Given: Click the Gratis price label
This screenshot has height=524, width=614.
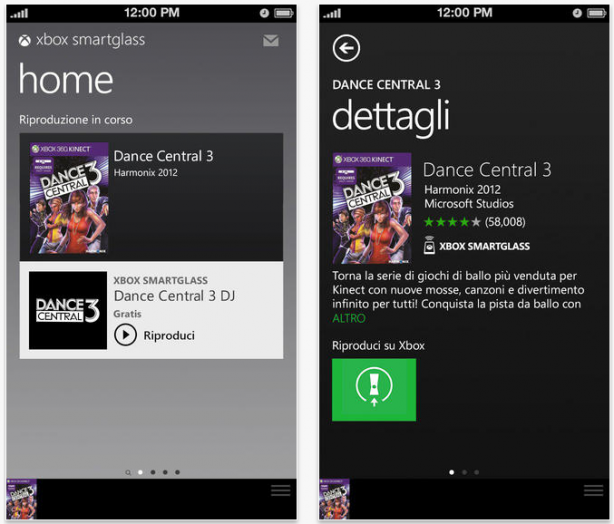Looking at the screenshot, I should click(x=127, y=314).
